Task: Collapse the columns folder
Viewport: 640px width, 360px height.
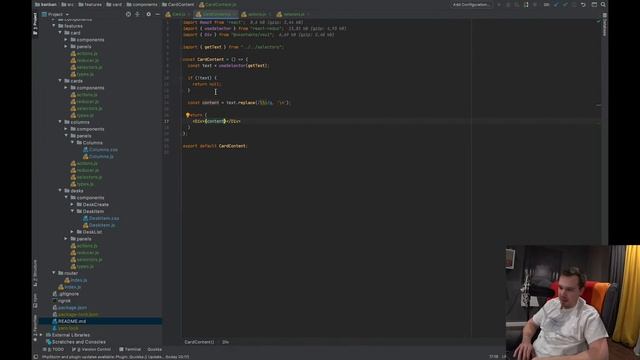Action: pos(60,122)
